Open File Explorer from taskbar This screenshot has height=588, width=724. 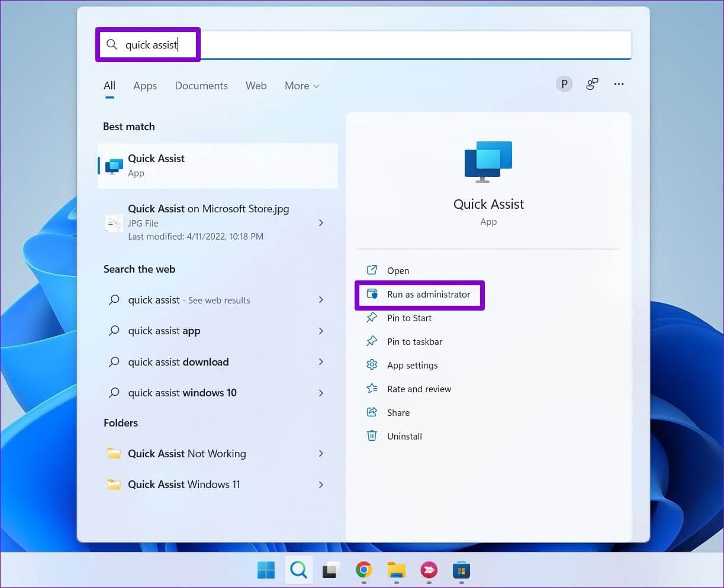396,570
